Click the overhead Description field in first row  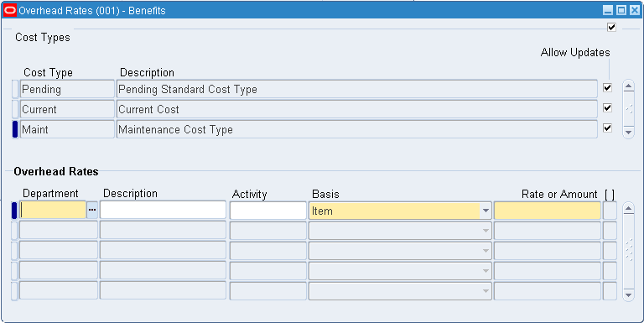[163, 210]
